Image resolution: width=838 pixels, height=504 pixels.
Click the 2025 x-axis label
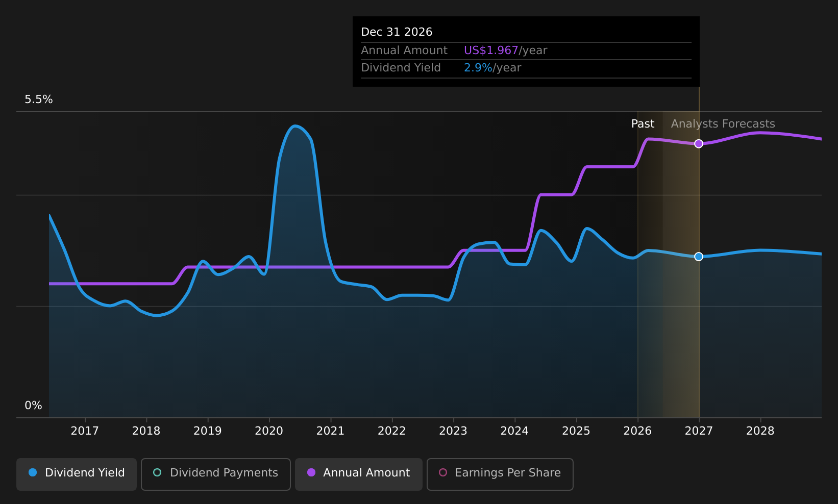pos(576,431)
